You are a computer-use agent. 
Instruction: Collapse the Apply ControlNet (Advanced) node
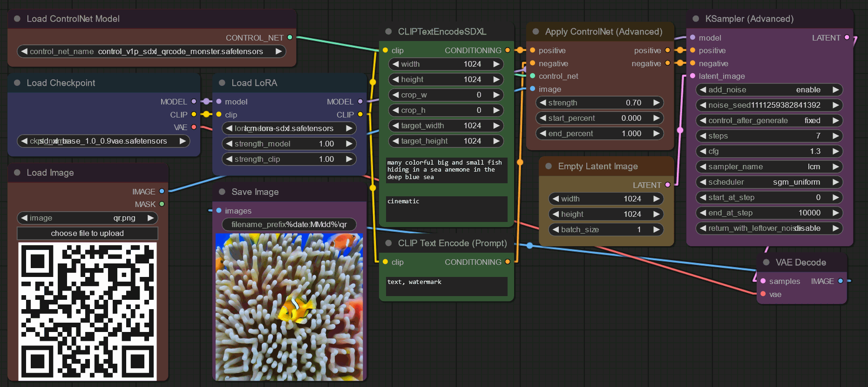point(536,31)
